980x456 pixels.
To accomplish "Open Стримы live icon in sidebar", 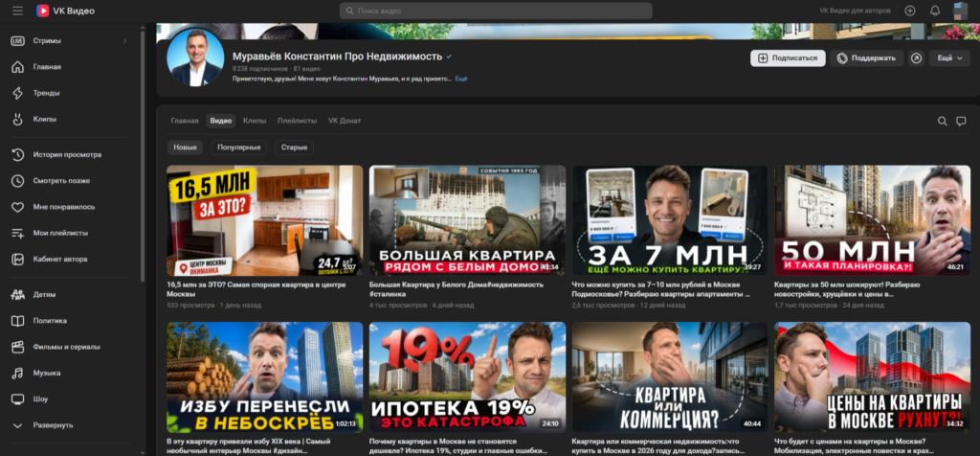I will point(17,40).
